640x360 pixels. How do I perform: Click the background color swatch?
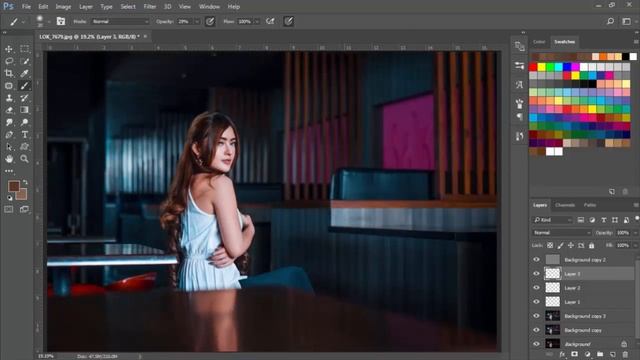point(22,195)
